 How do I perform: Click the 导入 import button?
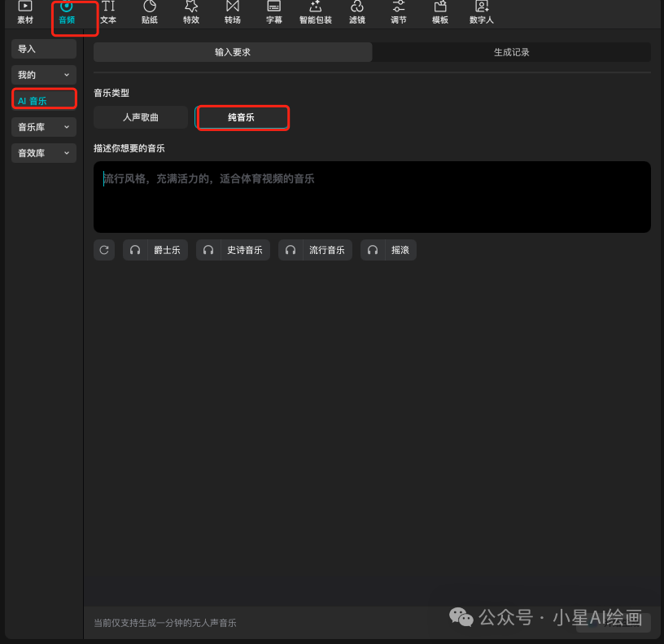click(42, 49)
